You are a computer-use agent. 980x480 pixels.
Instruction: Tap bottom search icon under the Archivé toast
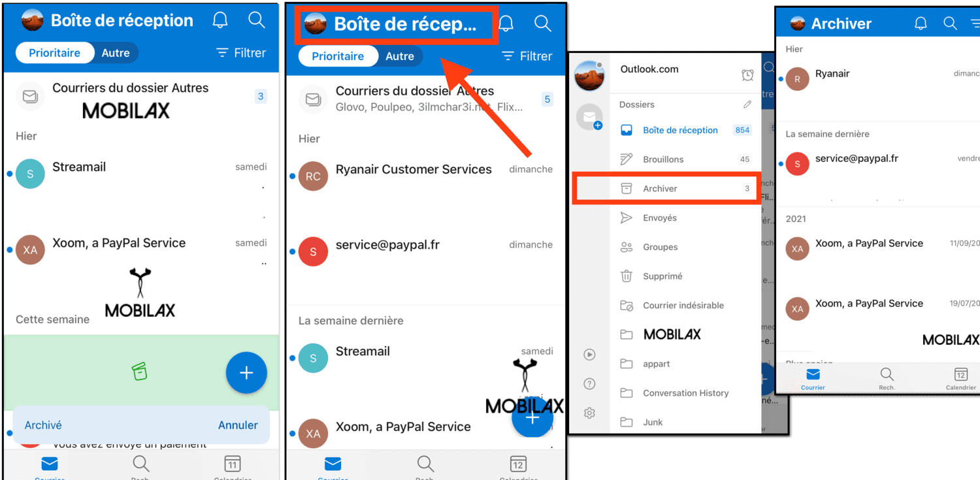pos(140,465)
